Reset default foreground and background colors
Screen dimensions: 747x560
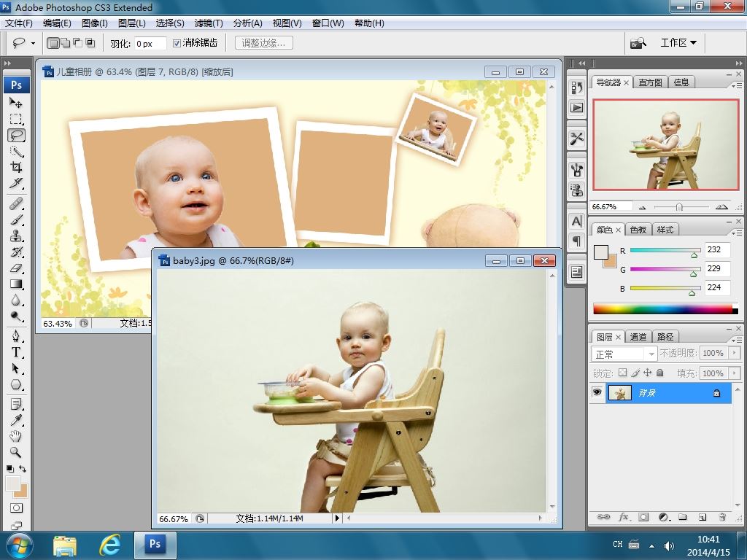pyautogui.click(x=9, y=469)
